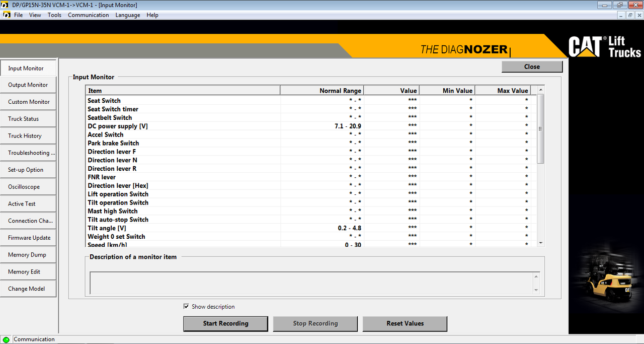This screenshot has width=644, height=344.
Task: Click the Max Value column header
Action: pos(503,91)
